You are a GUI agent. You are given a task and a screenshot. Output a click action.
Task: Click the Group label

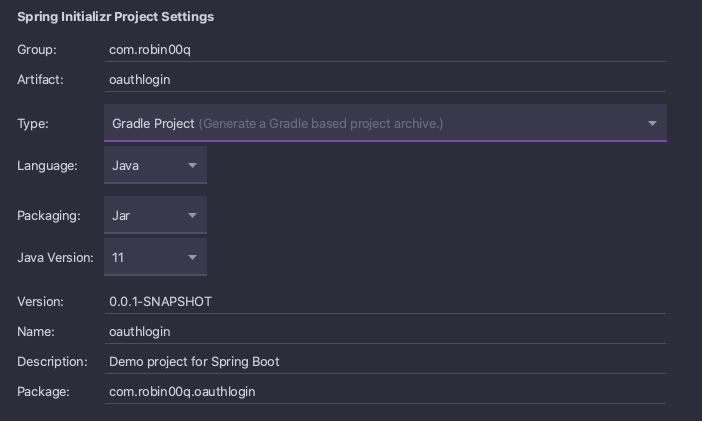click(x=37, y=49)
